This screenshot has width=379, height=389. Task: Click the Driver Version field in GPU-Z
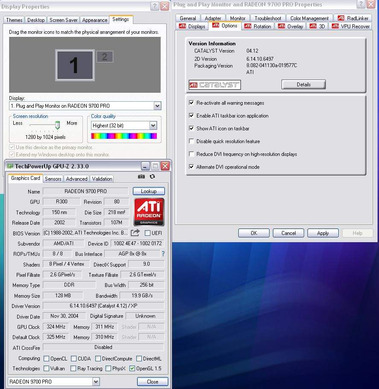[x=104, y=306]
